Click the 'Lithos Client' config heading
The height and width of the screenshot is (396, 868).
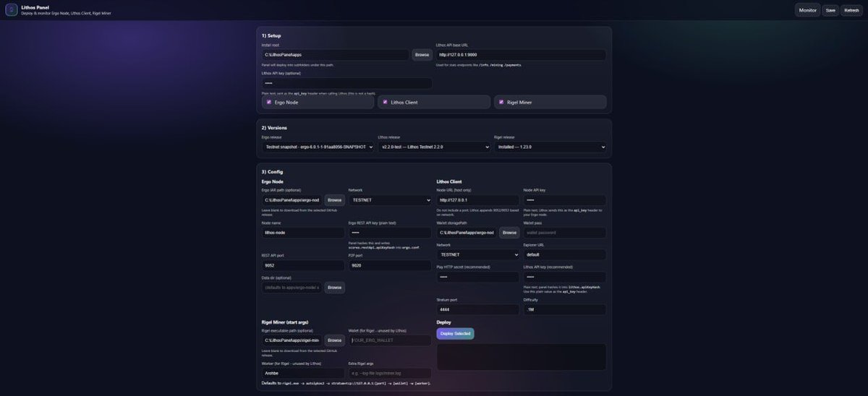[x=449, y=181]
